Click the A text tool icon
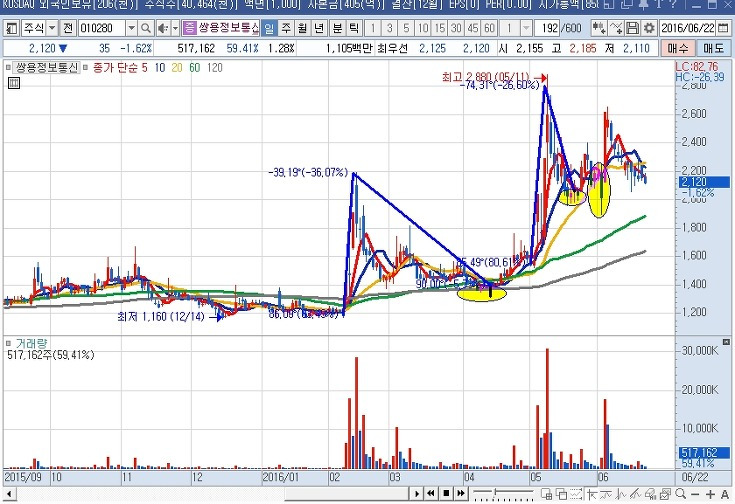Image resolution: width=735 pixels, height=504 pixels. [724, 494]
